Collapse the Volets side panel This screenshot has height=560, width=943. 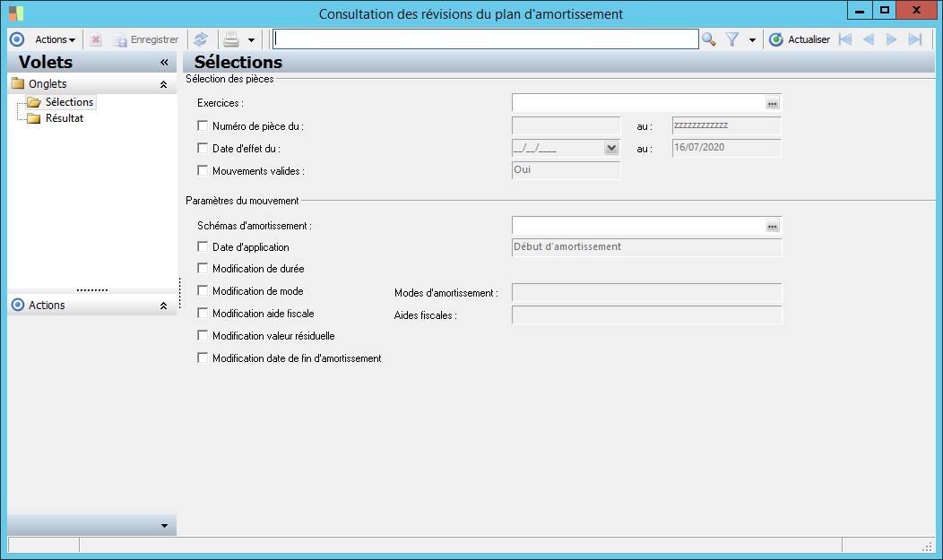(x=164, y=63)
